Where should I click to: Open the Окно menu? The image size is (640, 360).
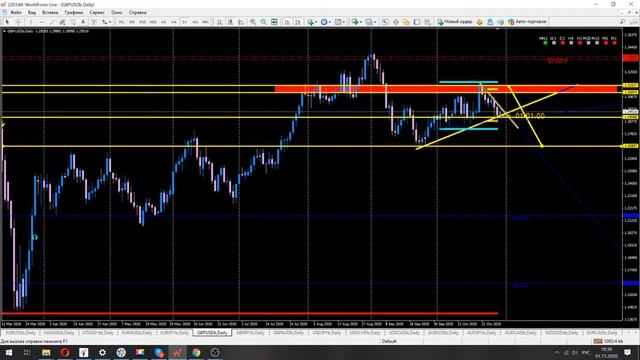tap(117, 13)
